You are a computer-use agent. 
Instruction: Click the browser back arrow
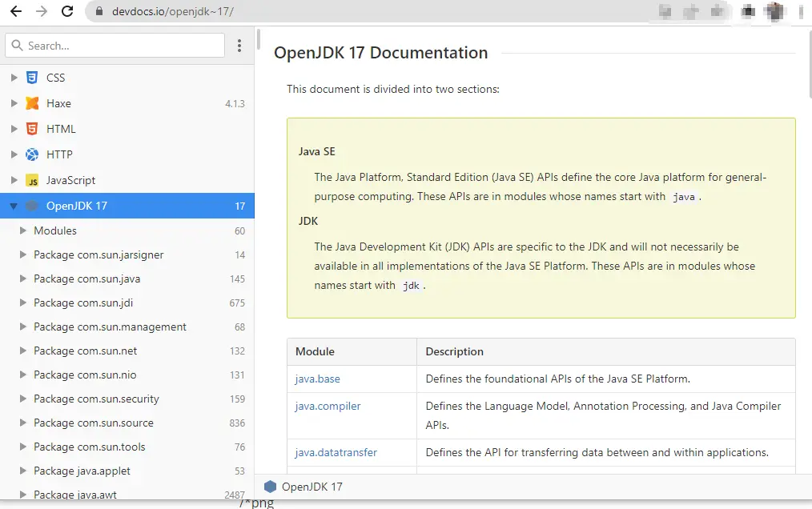coord(16,11)
